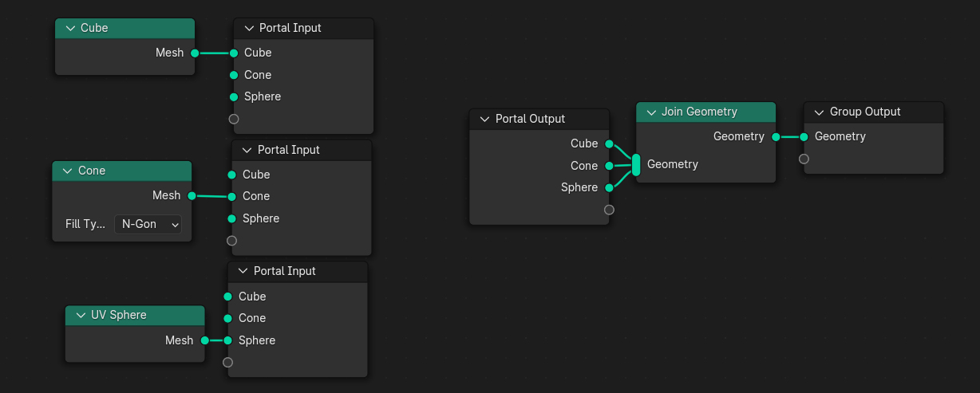Click empty gray socket on Portal Output
980x393 pixels.
[x=609, y=210]
